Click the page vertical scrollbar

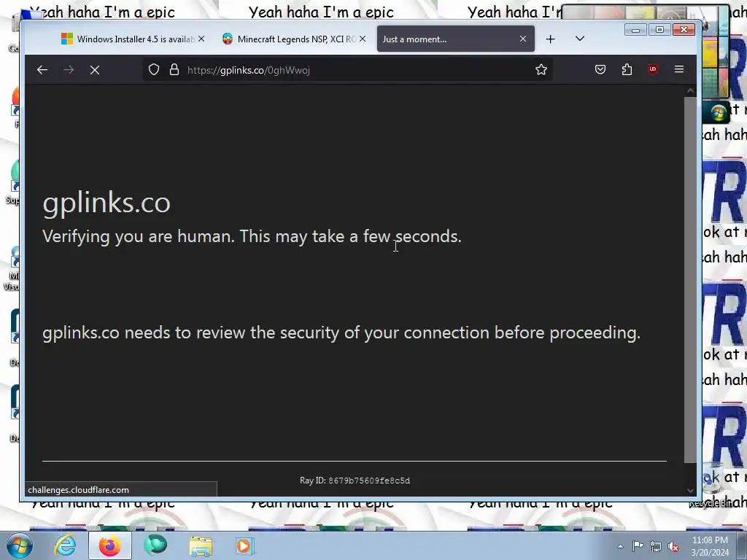690,279
